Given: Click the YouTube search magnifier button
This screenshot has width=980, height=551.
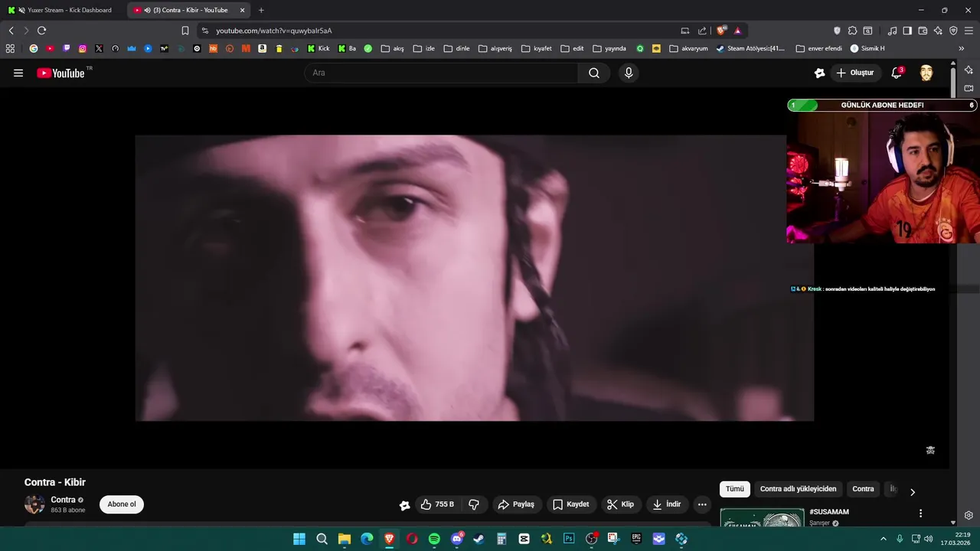Looking at the screenshot, I should [594, 73].
